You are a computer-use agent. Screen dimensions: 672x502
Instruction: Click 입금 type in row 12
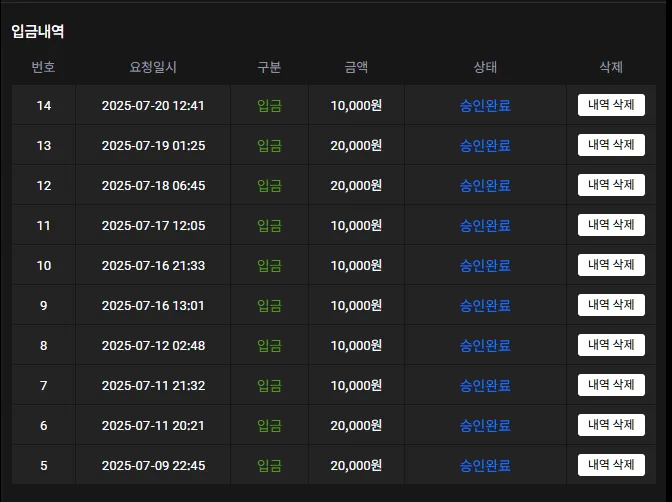point(269,186)
